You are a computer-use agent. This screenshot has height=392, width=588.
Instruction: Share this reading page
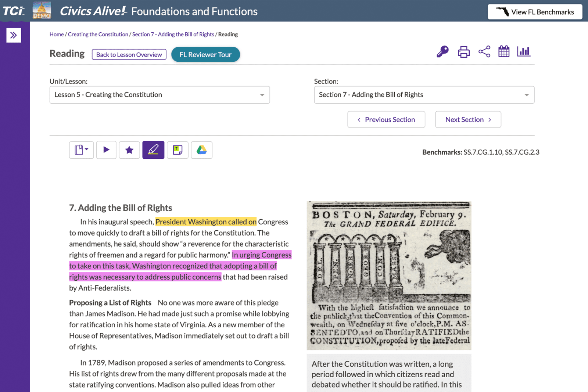(485, 52)
